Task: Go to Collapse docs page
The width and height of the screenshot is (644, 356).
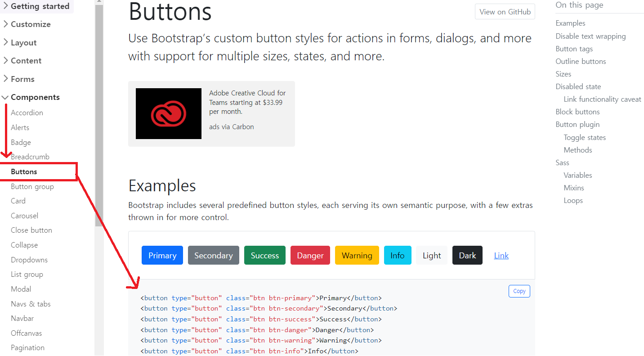Action: tap(24, 245)
